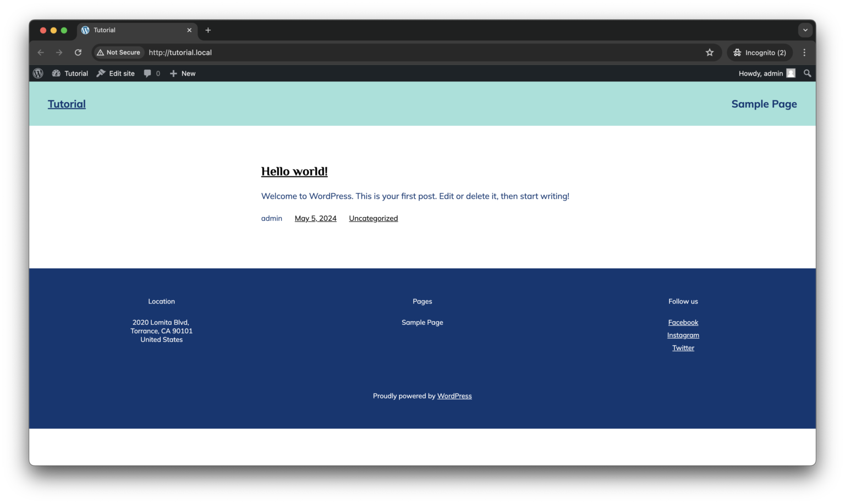Click the Not Secure warning badge
The height and width of the screenshot is (504, 845).
118,52
